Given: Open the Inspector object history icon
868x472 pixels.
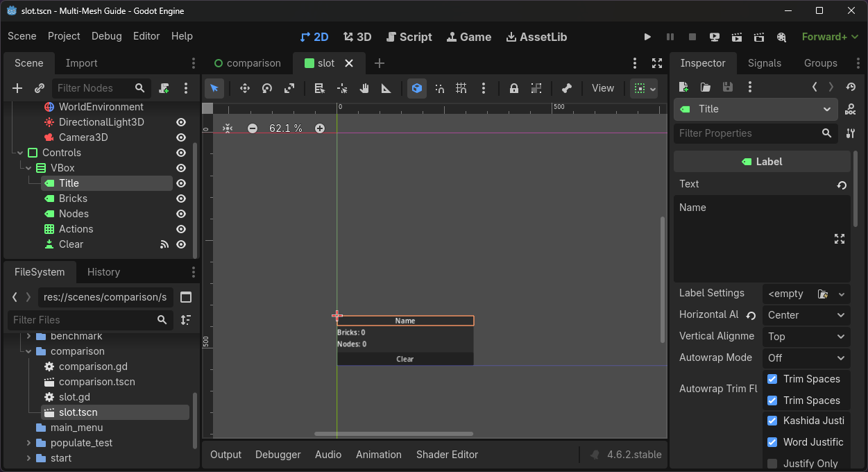Looking at the screenshot, I should 851,87.
